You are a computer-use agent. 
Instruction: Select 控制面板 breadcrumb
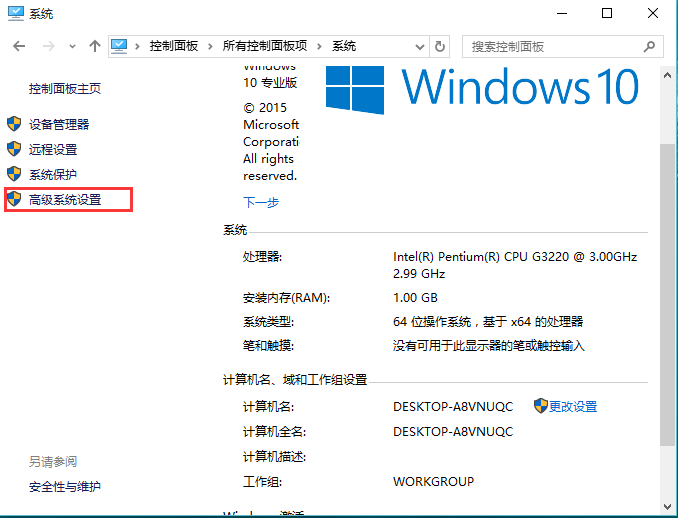coord(174,46)
